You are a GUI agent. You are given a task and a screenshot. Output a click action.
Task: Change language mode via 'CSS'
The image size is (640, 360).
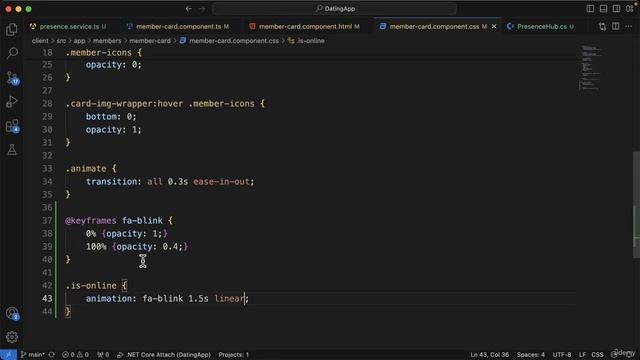[x=597, y=355]
